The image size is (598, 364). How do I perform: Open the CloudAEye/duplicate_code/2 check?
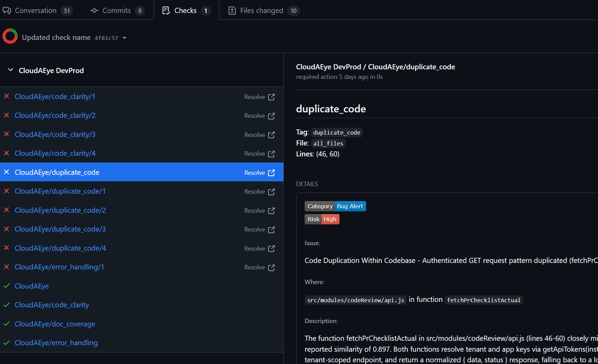[x=60, y=210]
